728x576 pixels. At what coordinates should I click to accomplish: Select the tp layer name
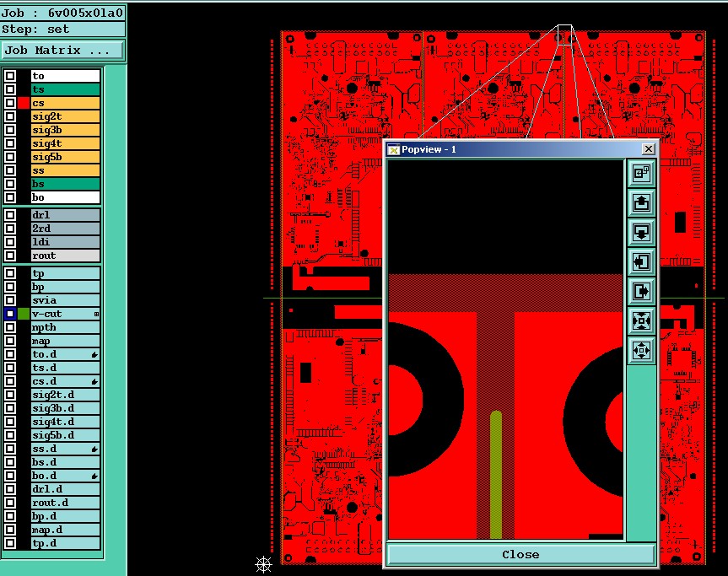65,273
